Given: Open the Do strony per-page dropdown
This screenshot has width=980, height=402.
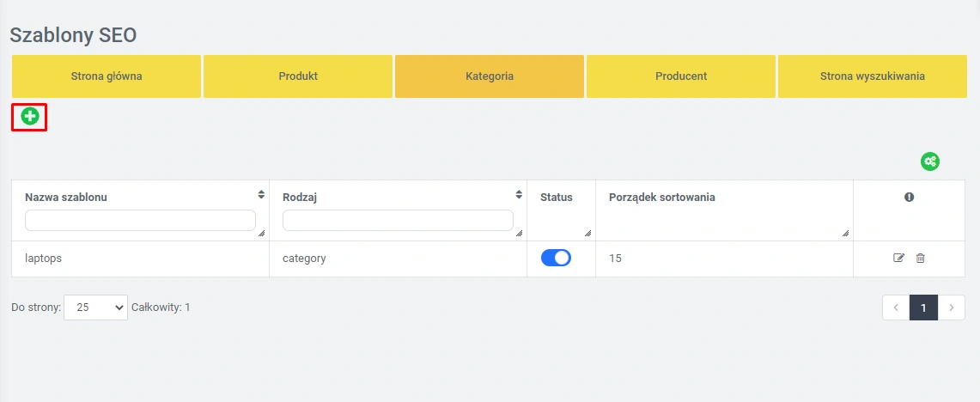Looking at the screenshot, I should coord(95,307).
